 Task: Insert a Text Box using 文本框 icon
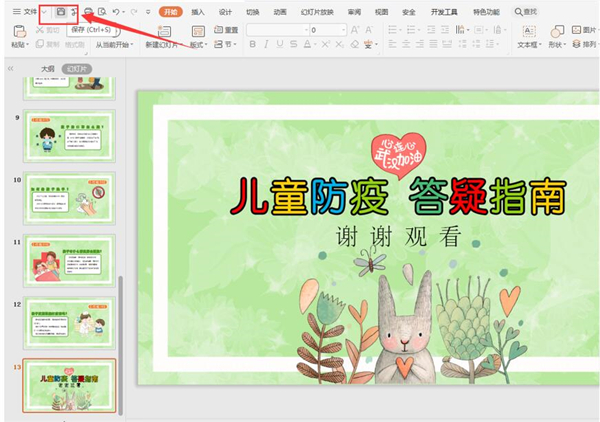point(528,30)
